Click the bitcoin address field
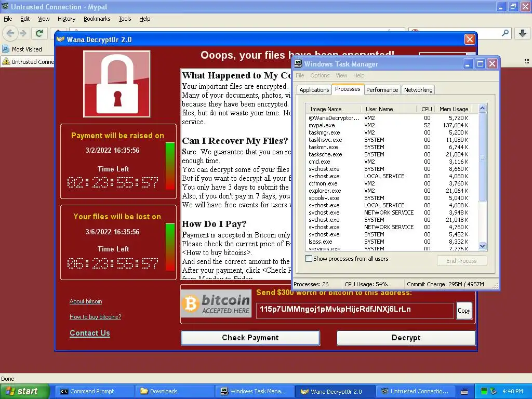532x399 pixels. pos(354,311)
